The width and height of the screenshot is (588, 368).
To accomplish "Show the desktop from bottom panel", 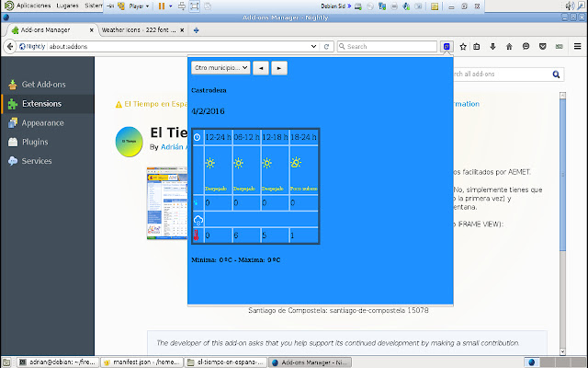I will point(6,362).
